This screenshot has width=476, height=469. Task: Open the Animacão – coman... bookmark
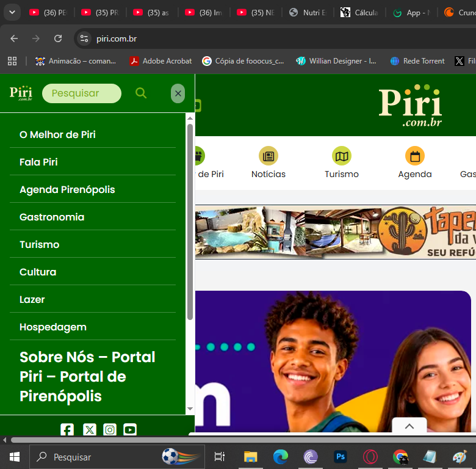tap(76, 61)
